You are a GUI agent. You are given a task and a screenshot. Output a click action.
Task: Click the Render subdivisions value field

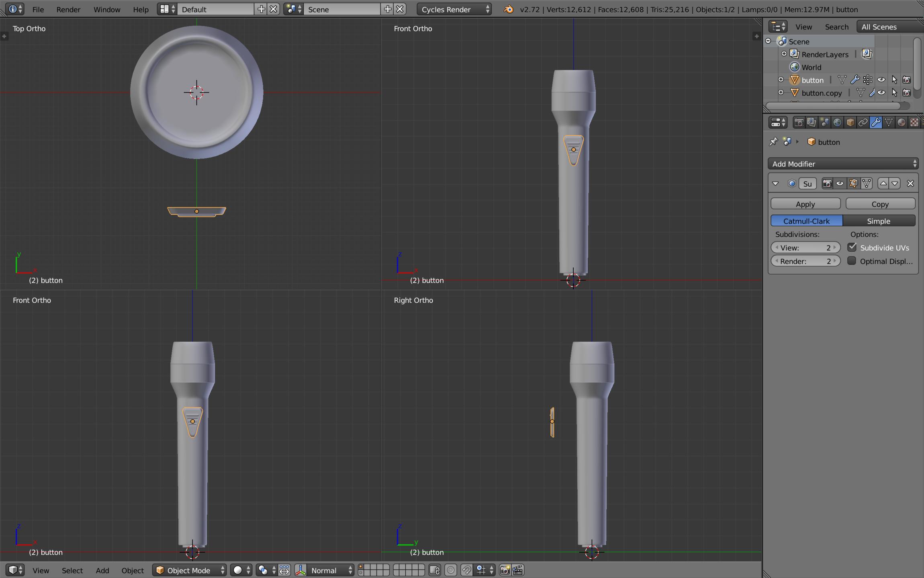click(x=805, y=261)
